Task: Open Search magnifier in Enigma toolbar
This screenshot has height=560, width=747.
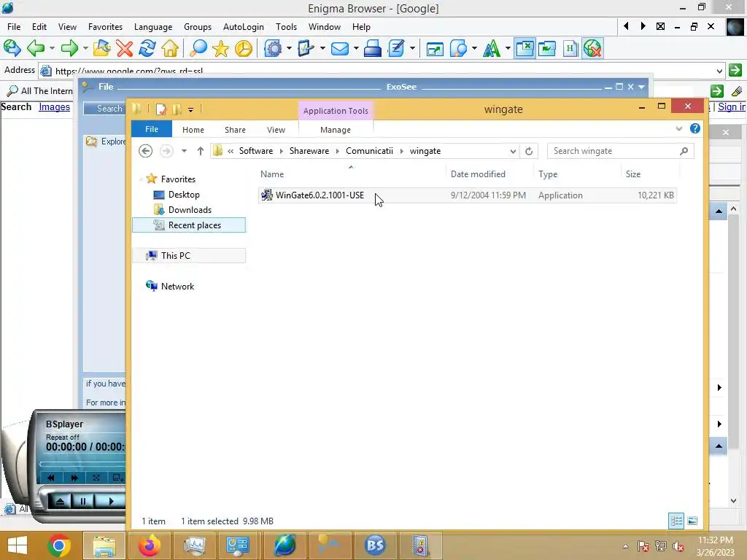Action: pyautogui.click(x=198, y=48)
